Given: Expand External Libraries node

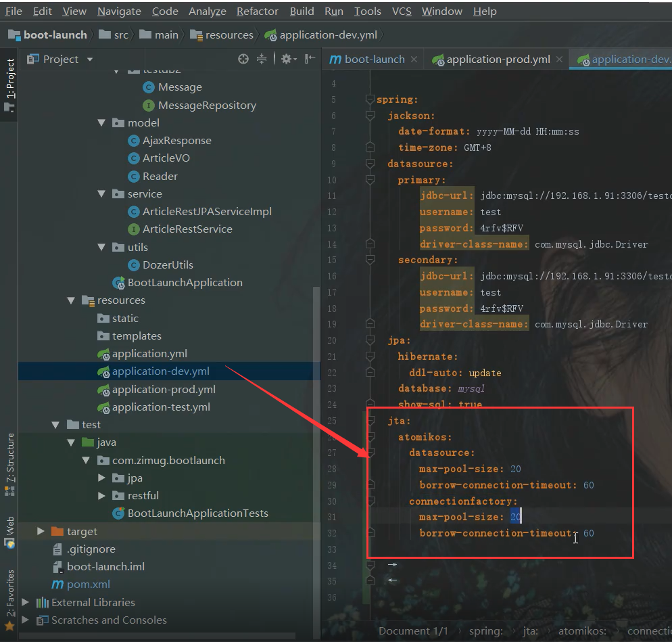Looking at the screenshot, I should tap(25, 602).
